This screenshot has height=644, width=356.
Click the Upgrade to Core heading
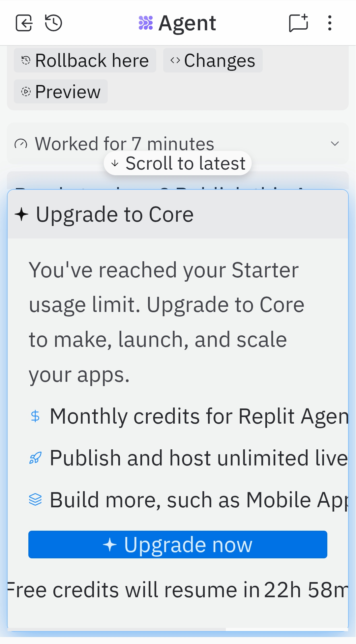coord(115,214)
